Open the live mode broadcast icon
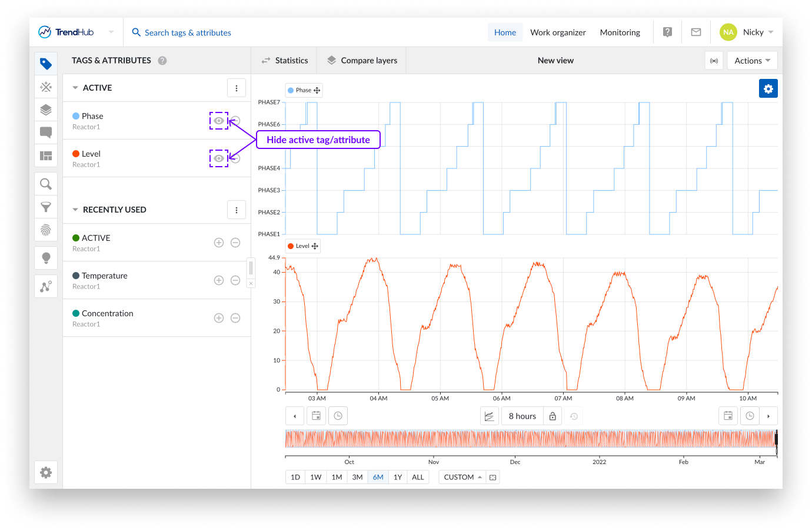Image resolution: width=812 pixels, height=530 pixels. pos(714,61)
